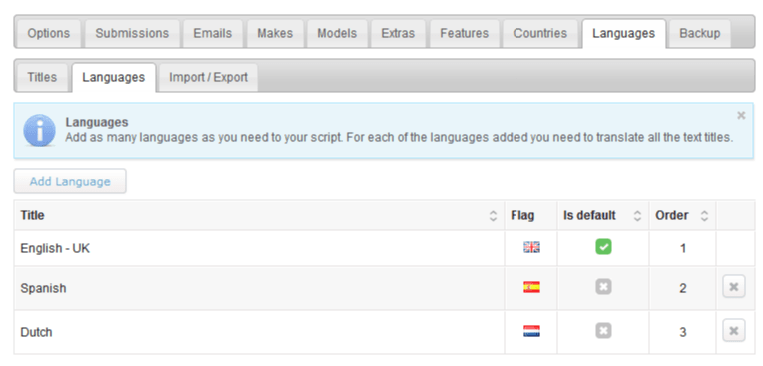Click the Spanish title cell

tap(259, 288)
